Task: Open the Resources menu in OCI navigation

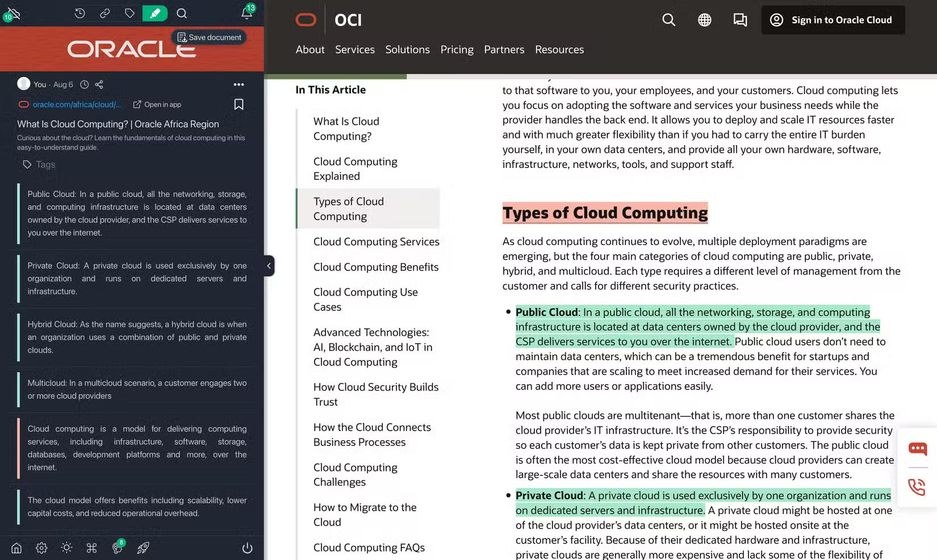Action: [x=559, y=49]
